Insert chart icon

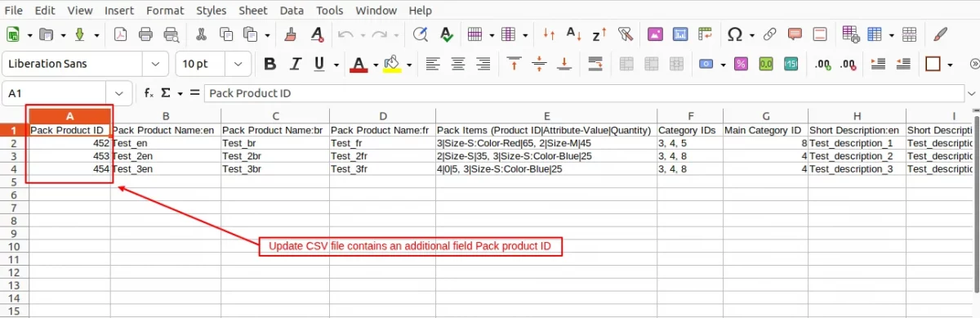(679, 35)
